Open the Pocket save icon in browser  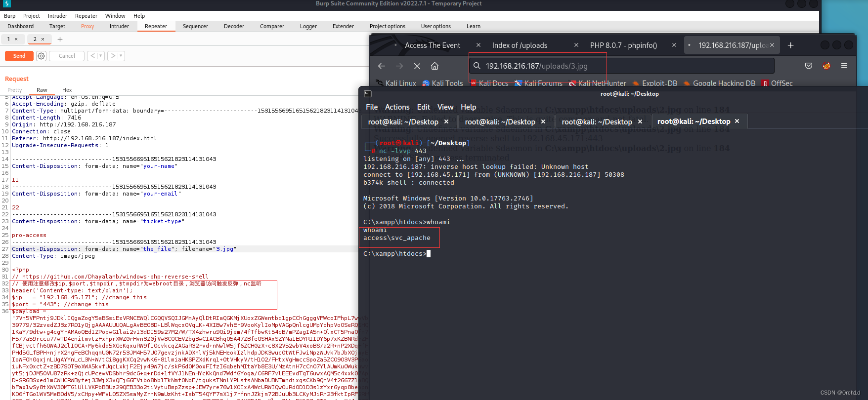[809, 66]
